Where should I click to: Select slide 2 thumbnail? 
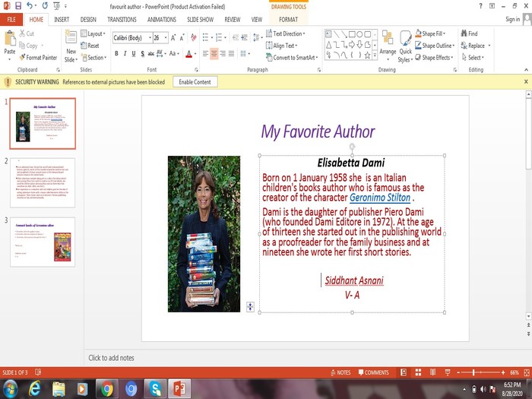[43, 182]
